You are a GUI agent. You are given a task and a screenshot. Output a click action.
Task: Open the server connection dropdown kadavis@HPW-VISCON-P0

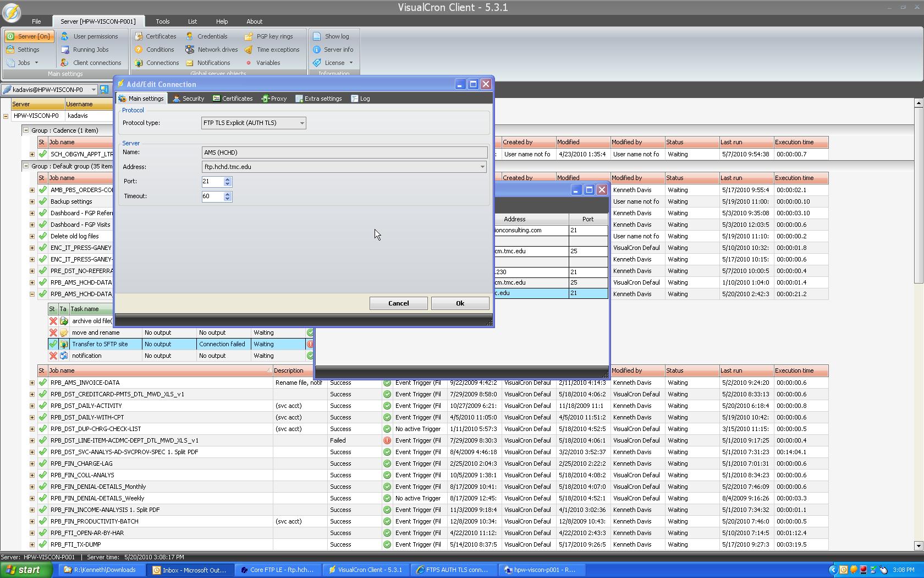94,90
